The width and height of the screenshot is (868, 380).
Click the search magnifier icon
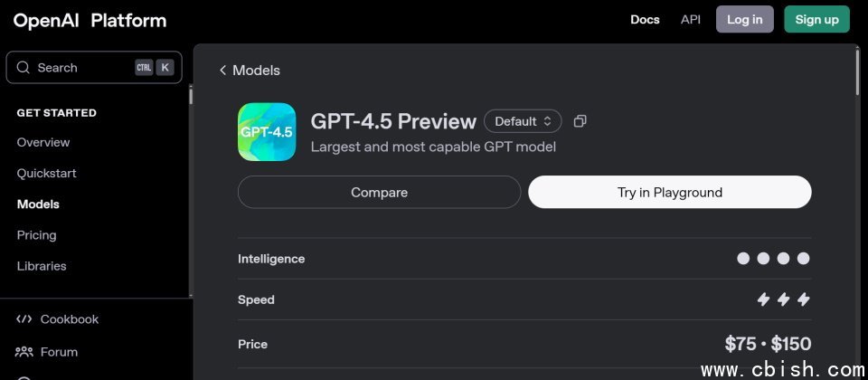(23, 68)
